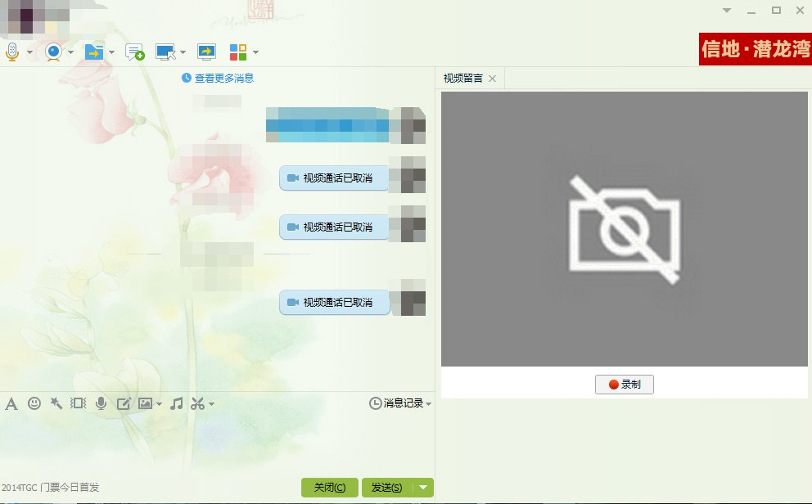Launch screen sharing with the arrow-screen icon
The width and height of the screenshot is (812, 504).
tap(205, 52)
